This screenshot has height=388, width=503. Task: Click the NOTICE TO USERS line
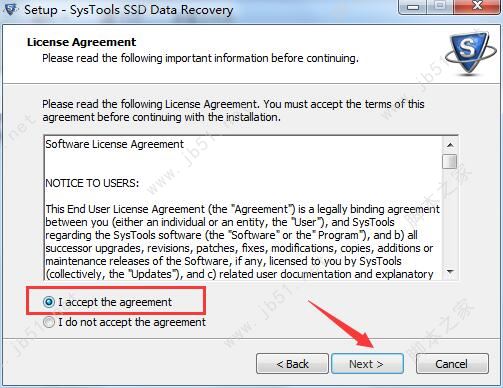[x=92, y=183]
